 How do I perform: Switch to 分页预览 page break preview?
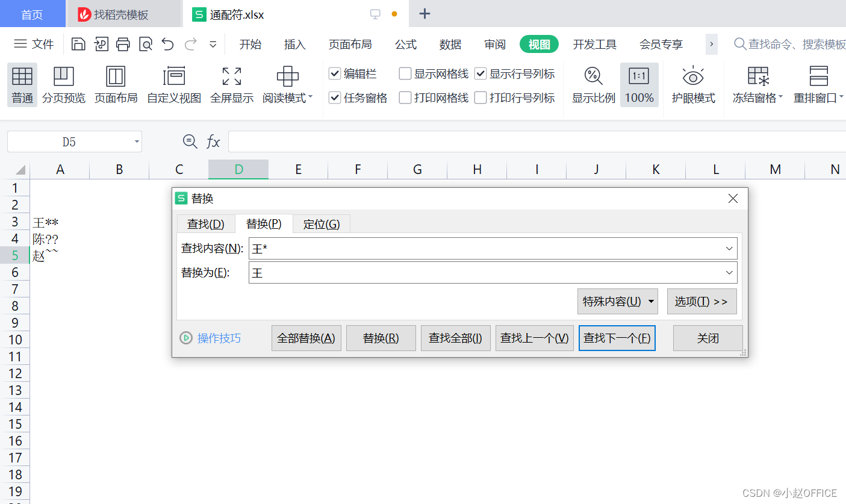(64, 76)
